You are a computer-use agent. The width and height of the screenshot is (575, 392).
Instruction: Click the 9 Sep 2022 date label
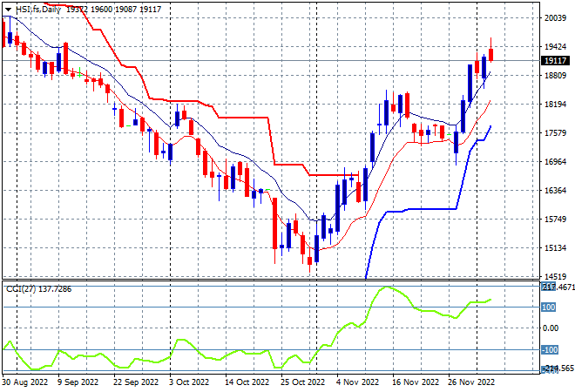pos(78,382)
